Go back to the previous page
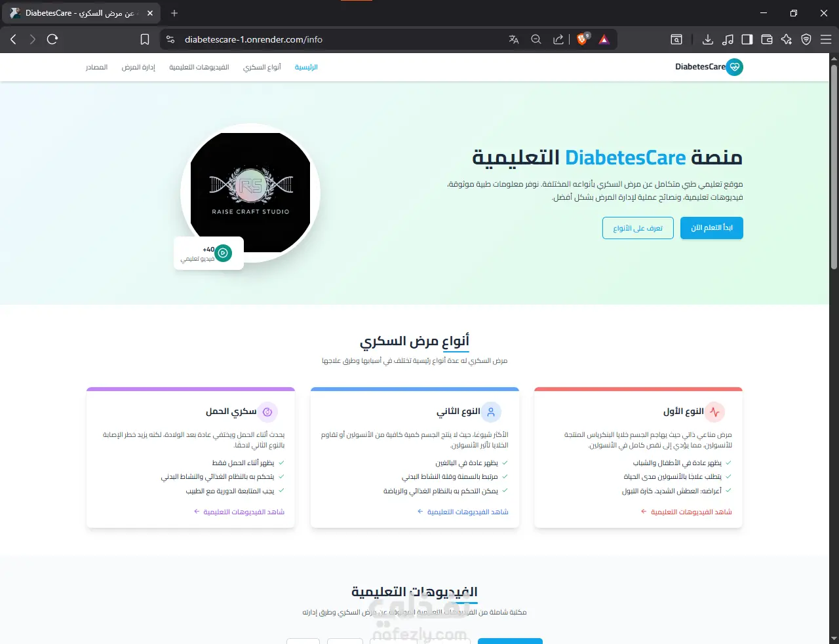Screen dimensions: 839x644 click(13, 39)
